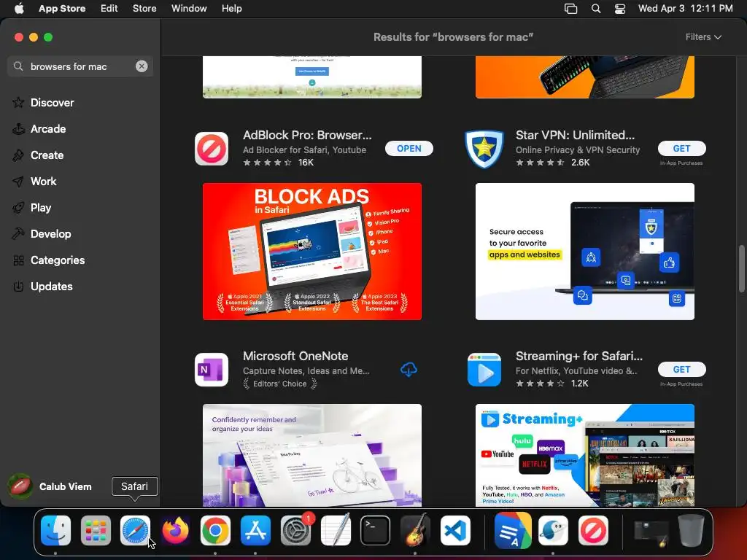Open Control Center in menu bar
The image size is (747, 560).
pos(620,8)
